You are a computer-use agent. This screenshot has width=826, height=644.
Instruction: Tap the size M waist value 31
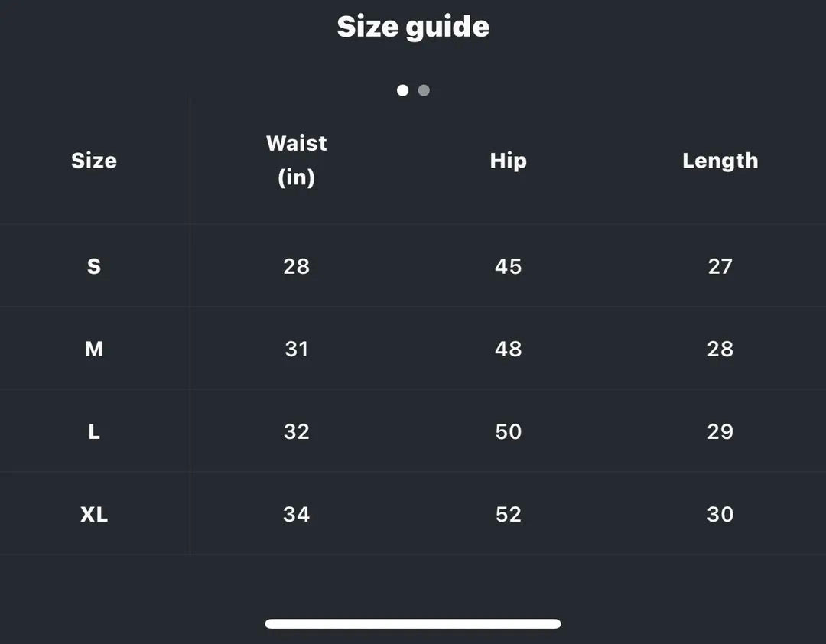(297, 349)
